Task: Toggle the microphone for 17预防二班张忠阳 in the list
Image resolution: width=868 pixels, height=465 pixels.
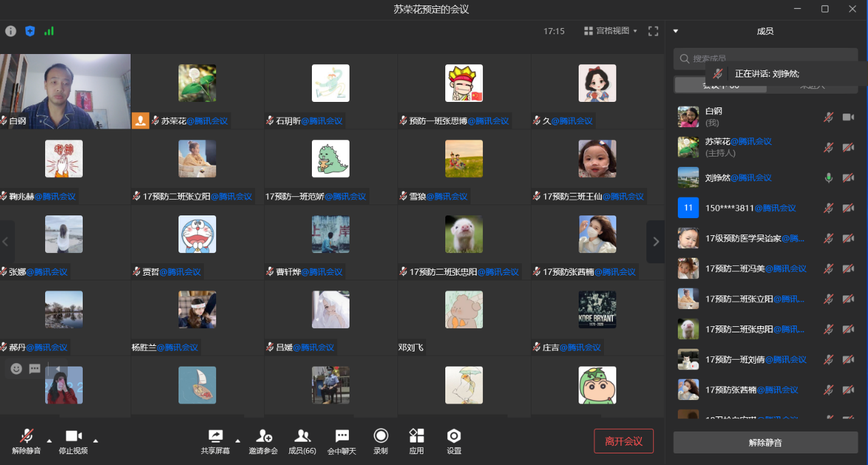Action: click(x=828, y=329)
